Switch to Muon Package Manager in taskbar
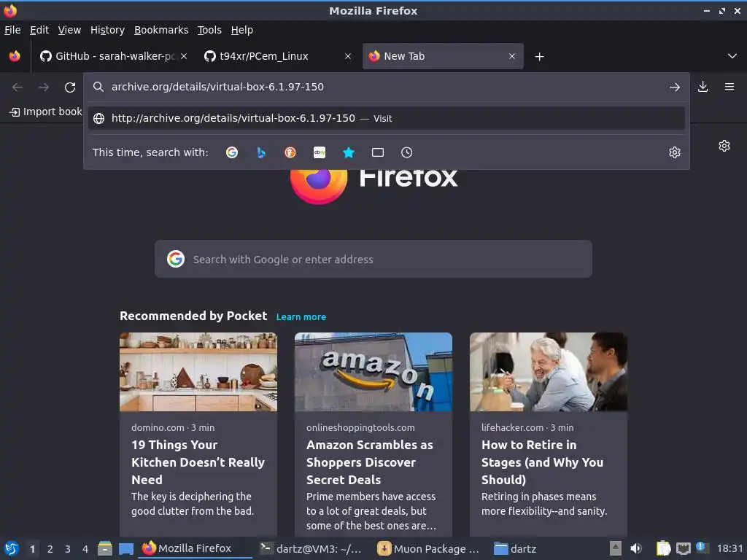This screenshot has width=747, height=560. click(428, 548)
